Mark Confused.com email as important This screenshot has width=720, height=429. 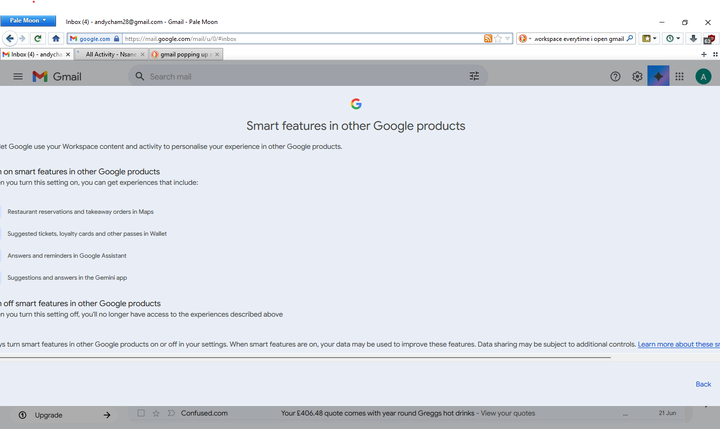pos(171,413)
